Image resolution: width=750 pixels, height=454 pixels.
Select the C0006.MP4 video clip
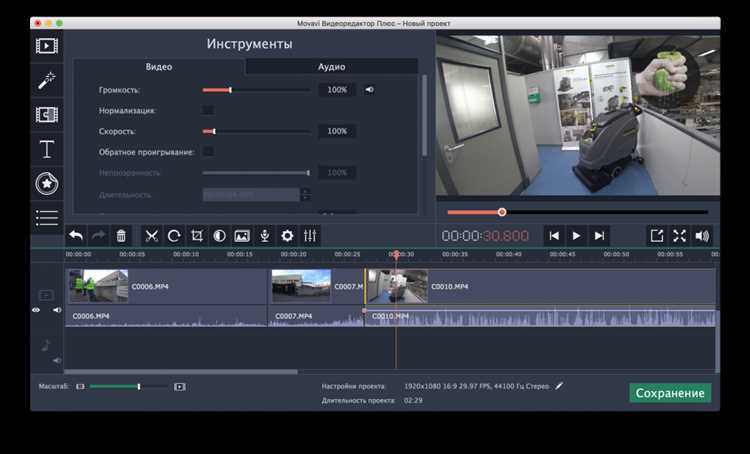click(166, 287)
